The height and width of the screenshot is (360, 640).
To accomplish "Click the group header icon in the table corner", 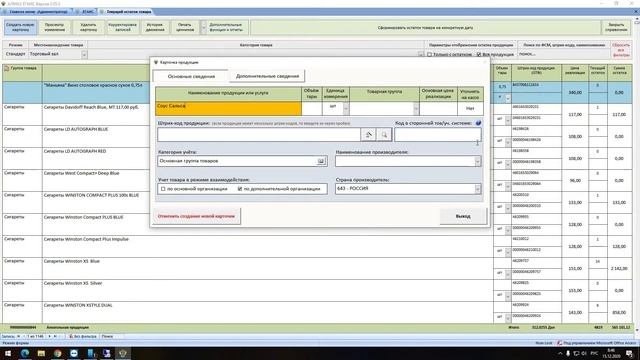I will 7,68.
